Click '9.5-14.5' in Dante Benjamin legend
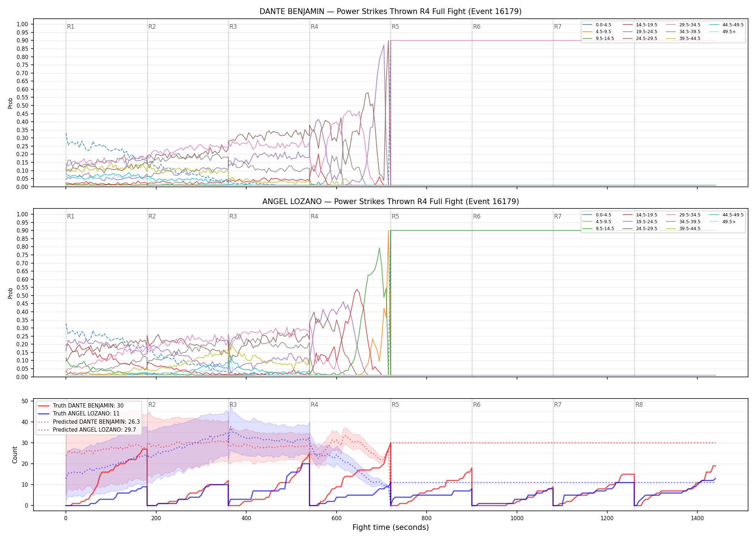This screenshot has width=756, height=540. coord(605,39)
